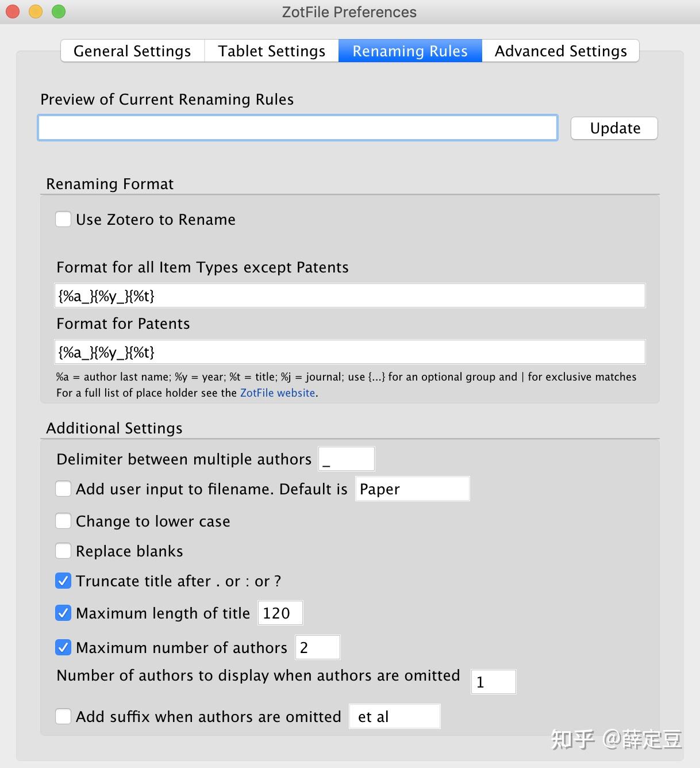Turn off Maximum number of authors
Screen dimensions: 700x768
[63, 648]
